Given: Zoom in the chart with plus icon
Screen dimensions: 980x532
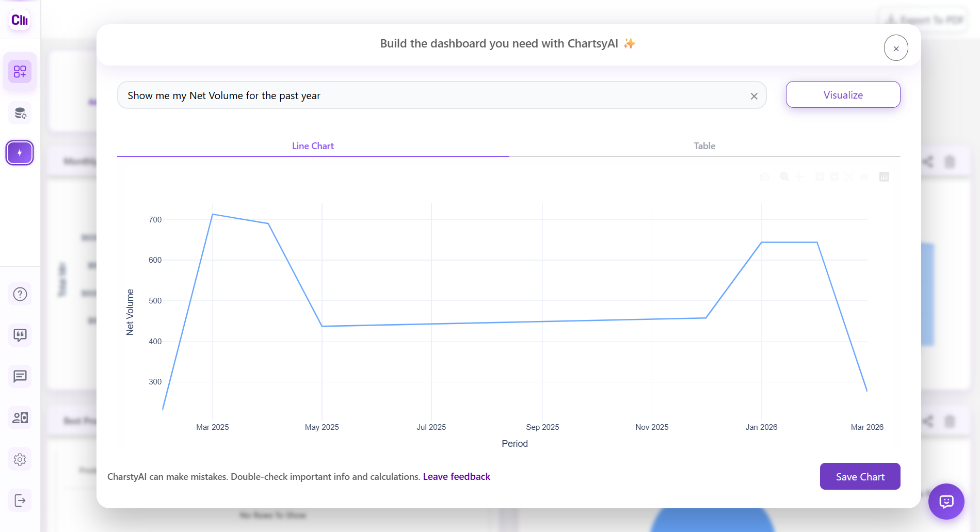Looking at the screenshot, I should [x=820, y=176].
